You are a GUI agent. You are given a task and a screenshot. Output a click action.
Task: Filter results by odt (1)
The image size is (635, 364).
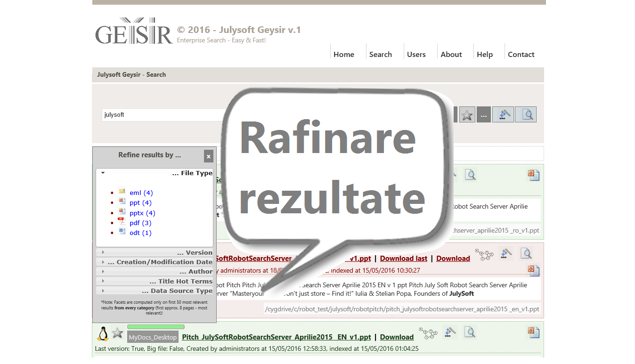pyautogui.click(x=140, y=233)
